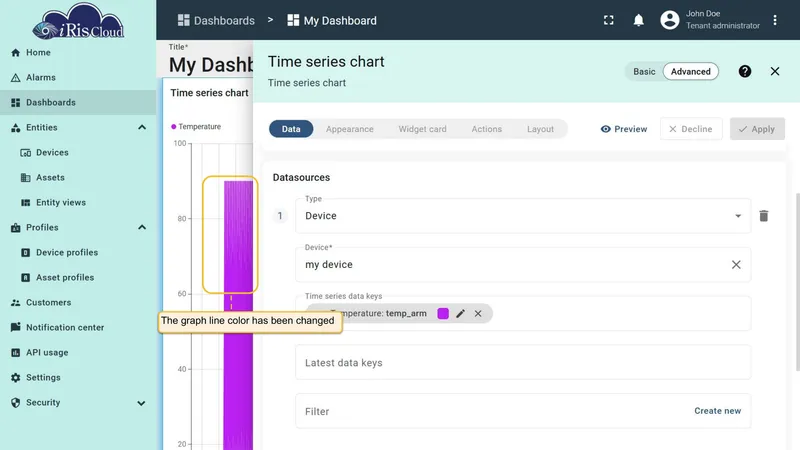Click the Device input field
This screenshot has width=800, height=450.
click(523, 265)
